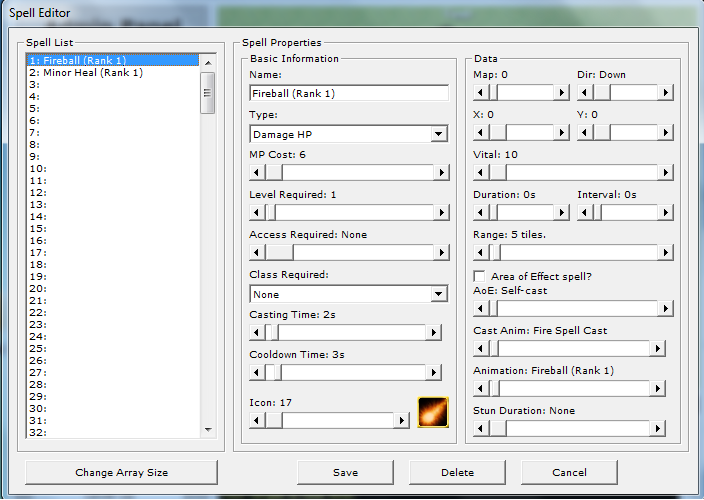
Task: Decrease Cast Anim with left arrow
Action: tap(481, 348)
